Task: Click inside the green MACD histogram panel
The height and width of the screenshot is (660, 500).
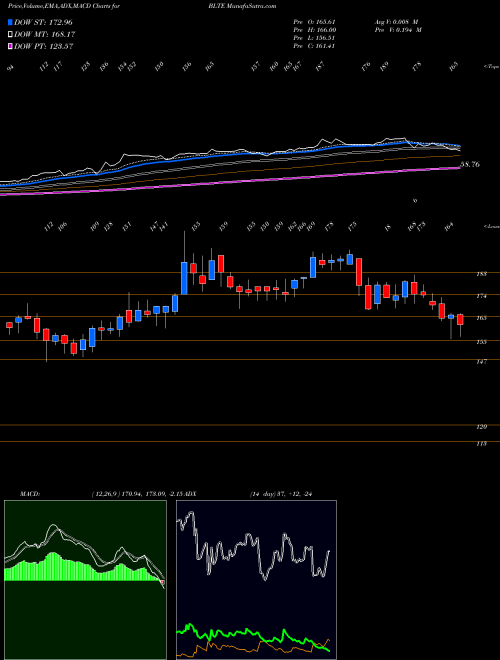Action: click(85, 580)
